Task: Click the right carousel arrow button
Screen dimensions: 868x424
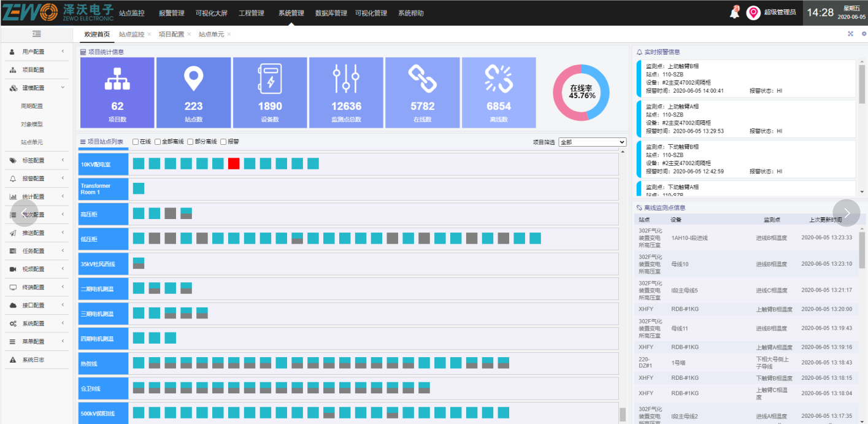Action: [846, 213]
